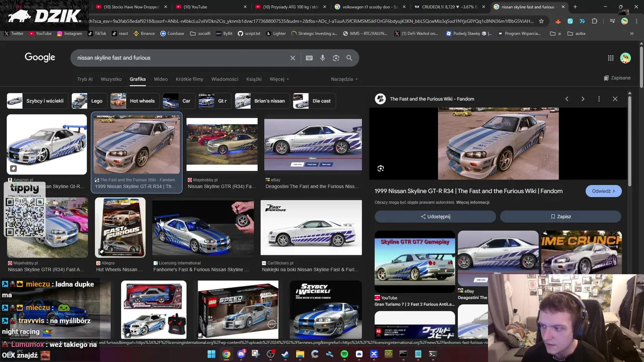Open Twitter bookmark in bookmarks bar
This screenshot has height=362, width=644.
[x=14, y=33]
